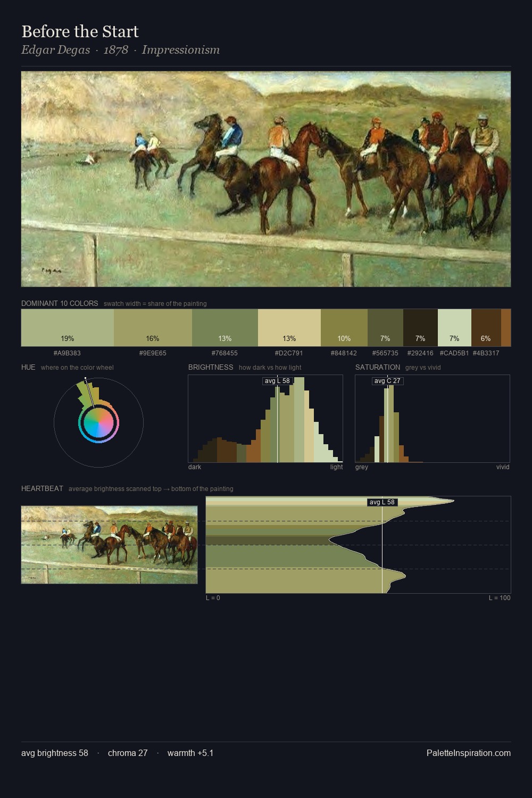Click the heartbeat 'average brightness scanned' caption
532x798 pixels.
(151, 489)
